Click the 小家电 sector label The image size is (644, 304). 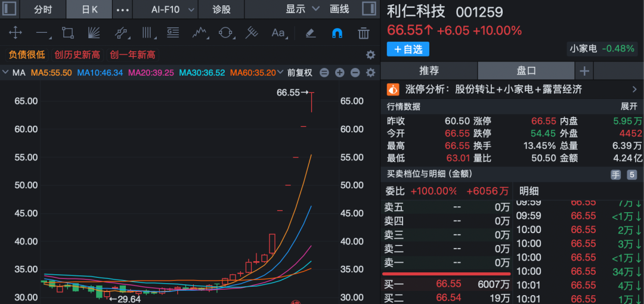pos(583,49)
